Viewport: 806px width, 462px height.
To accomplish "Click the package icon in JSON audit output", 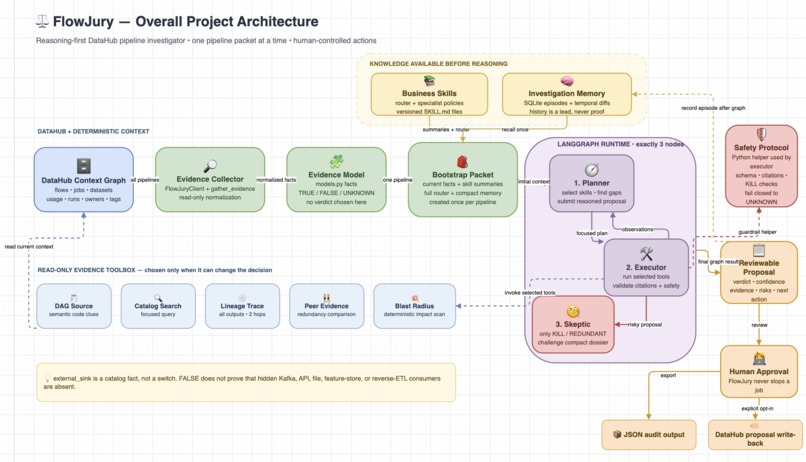I will pyautogui.click(x=617, y=434).
